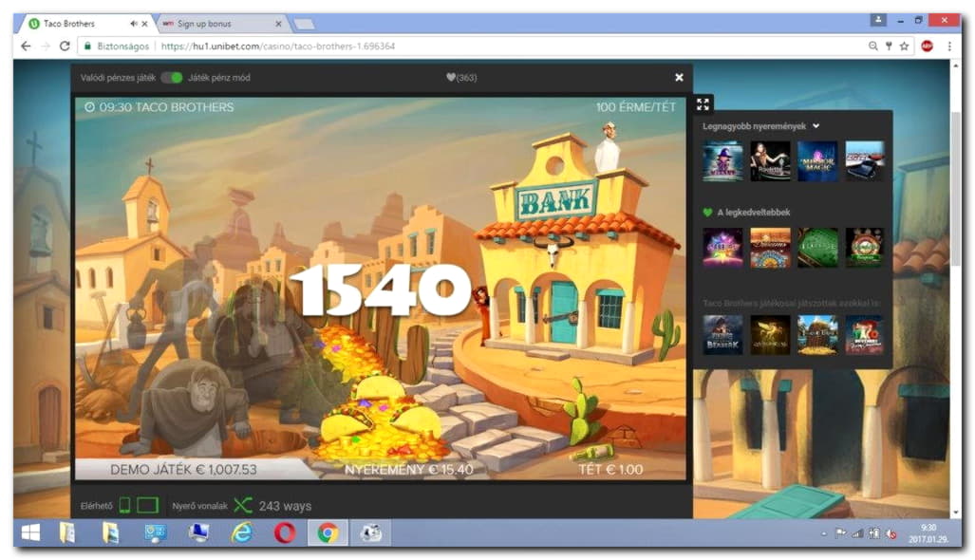Open the zoom magnifier icon in address bar

tap(873, 46)
